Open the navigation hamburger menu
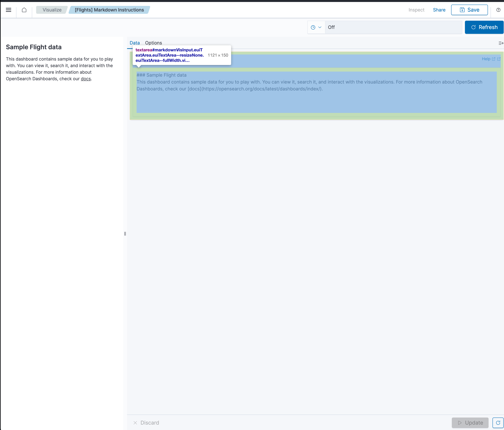 point(9,10)
